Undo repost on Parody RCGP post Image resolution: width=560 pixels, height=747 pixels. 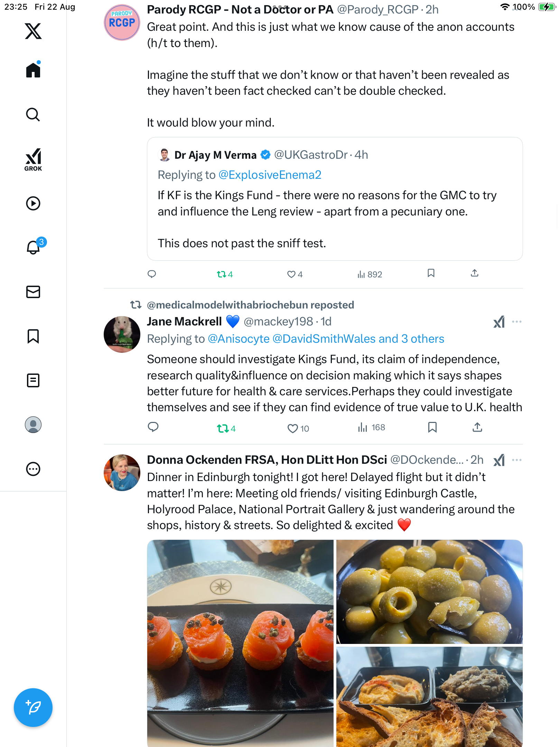(x=222, y=274)
